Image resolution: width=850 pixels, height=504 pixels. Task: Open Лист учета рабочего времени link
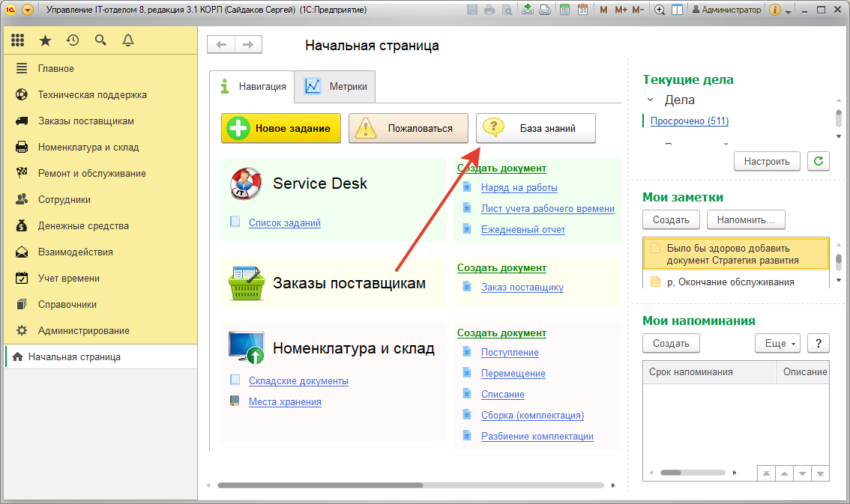[x=548, y=209]
